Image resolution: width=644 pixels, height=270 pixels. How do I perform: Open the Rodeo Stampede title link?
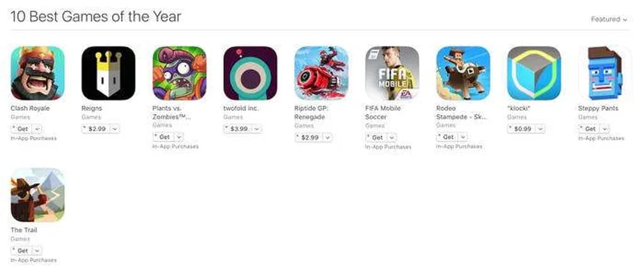pos(462,113)
